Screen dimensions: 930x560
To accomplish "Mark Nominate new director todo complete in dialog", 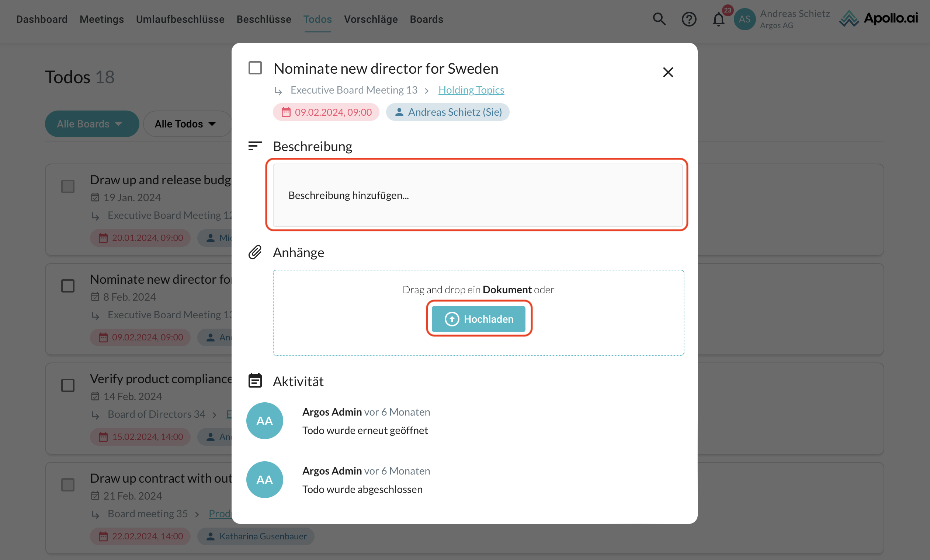I will (x=255, y=68).
